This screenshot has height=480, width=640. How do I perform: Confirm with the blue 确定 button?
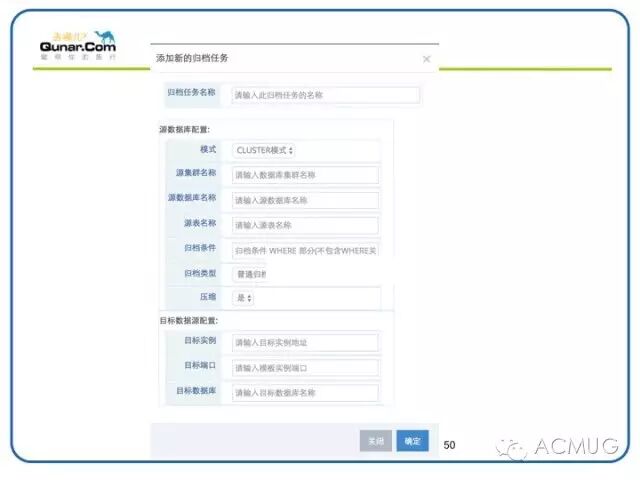pyautogui.click(x=413, y=441)
